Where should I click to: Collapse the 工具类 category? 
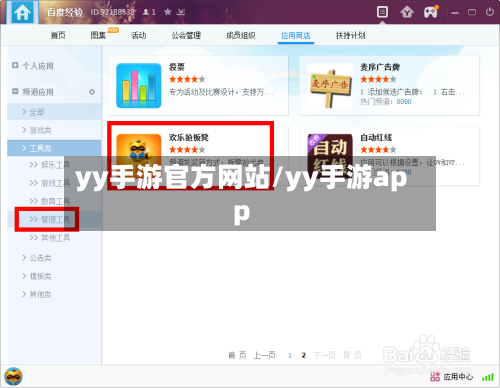(x=54, y=148)
